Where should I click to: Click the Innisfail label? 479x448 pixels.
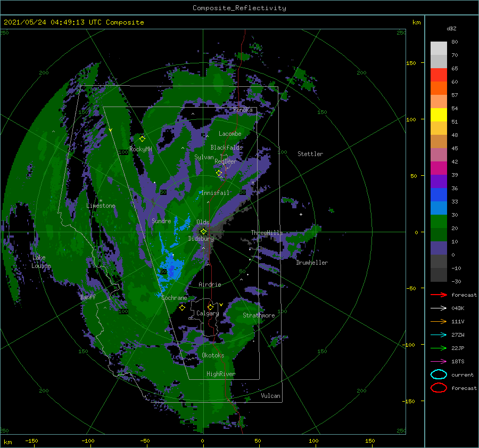click(215, 193)
